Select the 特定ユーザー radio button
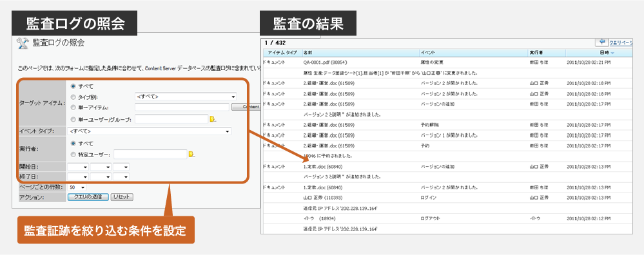The image size is (644, 255). [73, 155]
